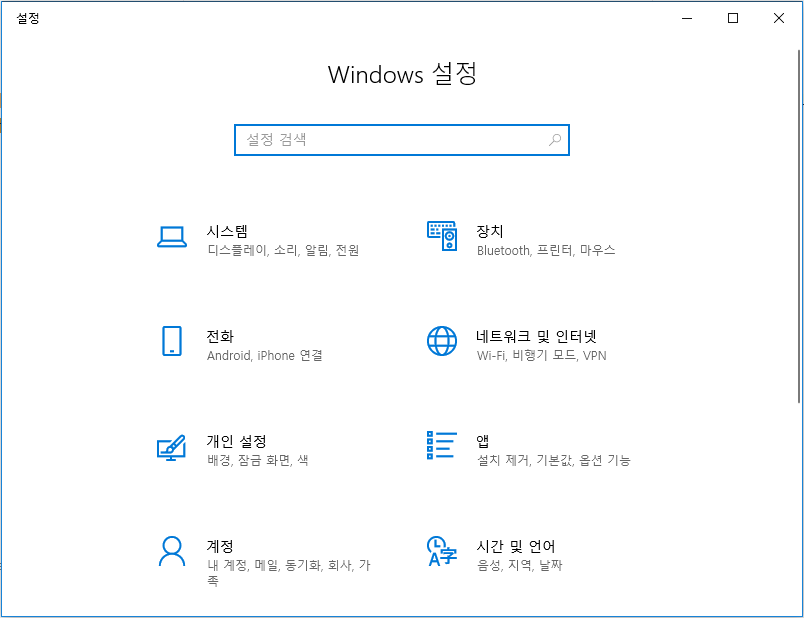
Task: Click the magnifier icon in search box
Action: pos(555,139)
